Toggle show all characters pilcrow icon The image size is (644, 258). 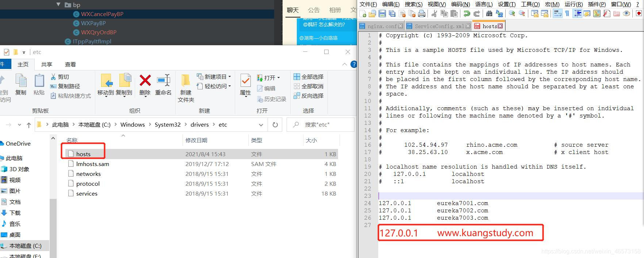(x=567, y=14)
